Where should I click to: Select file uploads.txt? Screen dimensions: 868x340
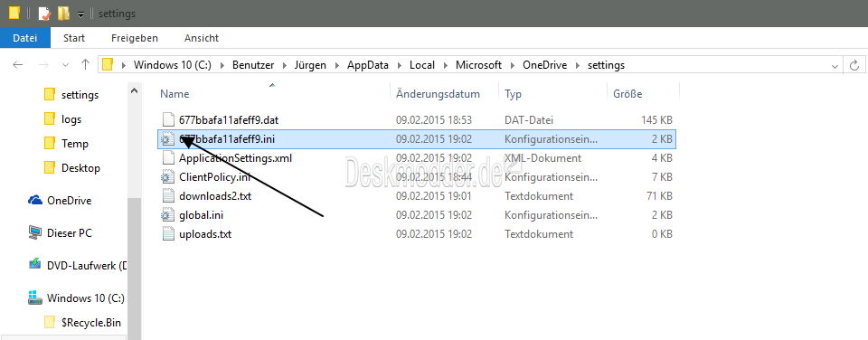click(205, 234)
